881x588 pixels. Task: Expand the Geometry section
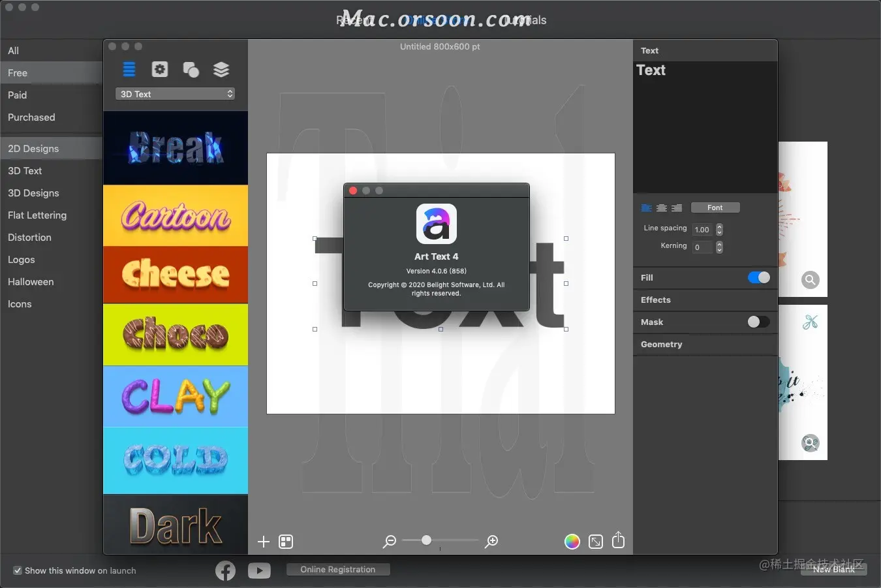tap(705, 344)
